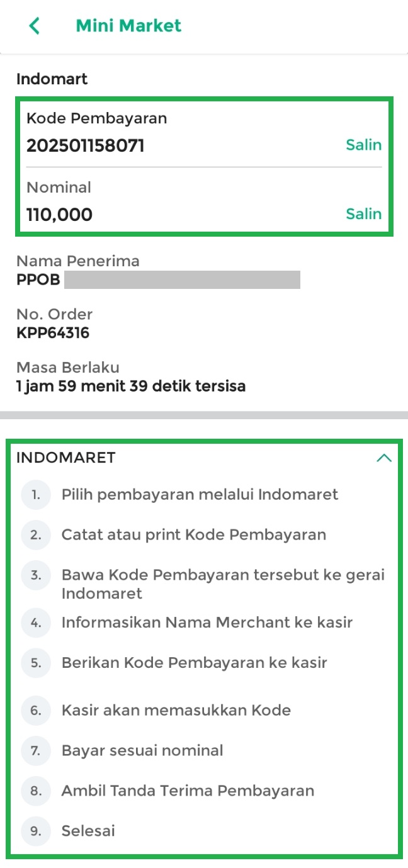Viewport: 408px width, 868px height.
Task: Tap the step 1 number badge
Action: (x=36, y=495)
